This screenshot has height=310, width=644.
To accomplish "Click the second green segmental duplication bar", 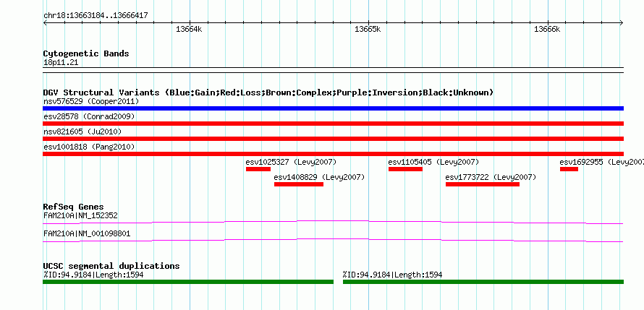I will tap(483, 282).
